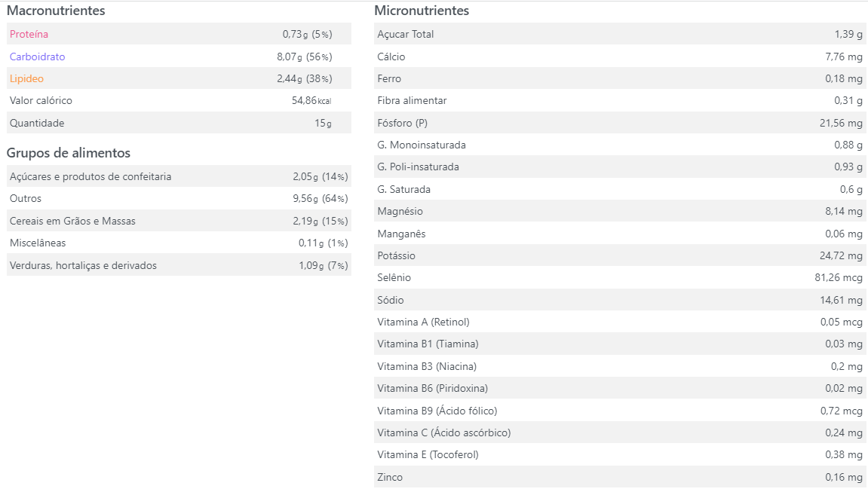Click the Sódio micronutrient row
Viewport: 868px width, 489px height.
pos(620,300)
